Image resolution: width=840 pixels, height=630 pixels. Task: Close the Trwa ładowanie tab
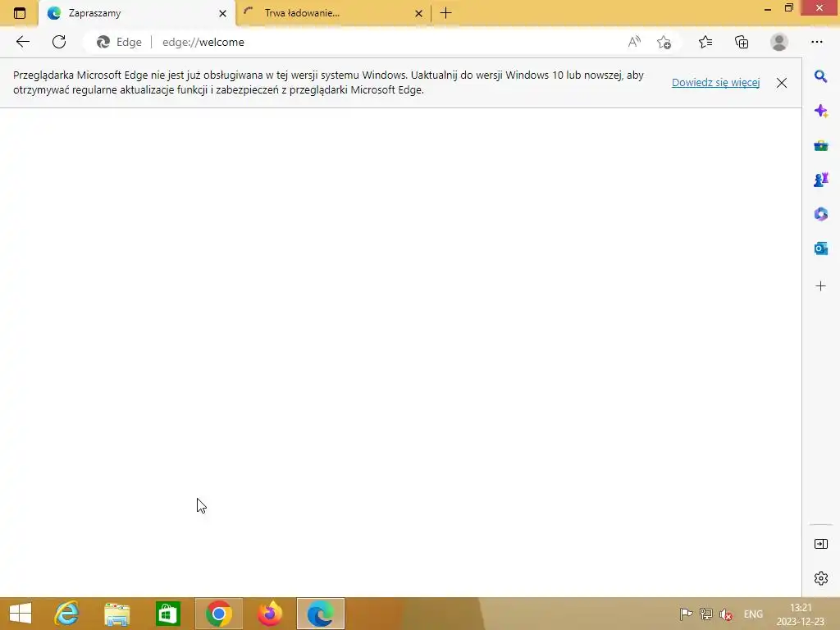(419, 13)
